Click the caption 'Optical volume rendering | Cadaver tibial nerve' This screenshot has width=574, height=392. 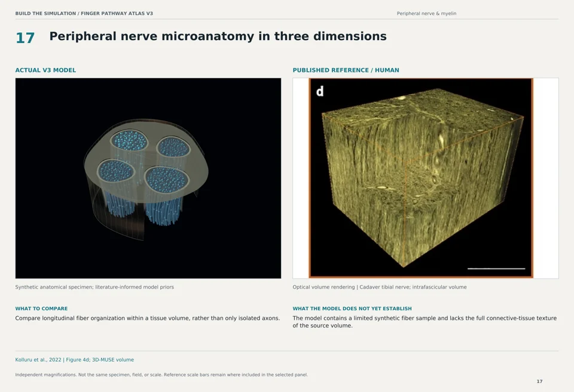pyautogui.click(x=380, y=287)
